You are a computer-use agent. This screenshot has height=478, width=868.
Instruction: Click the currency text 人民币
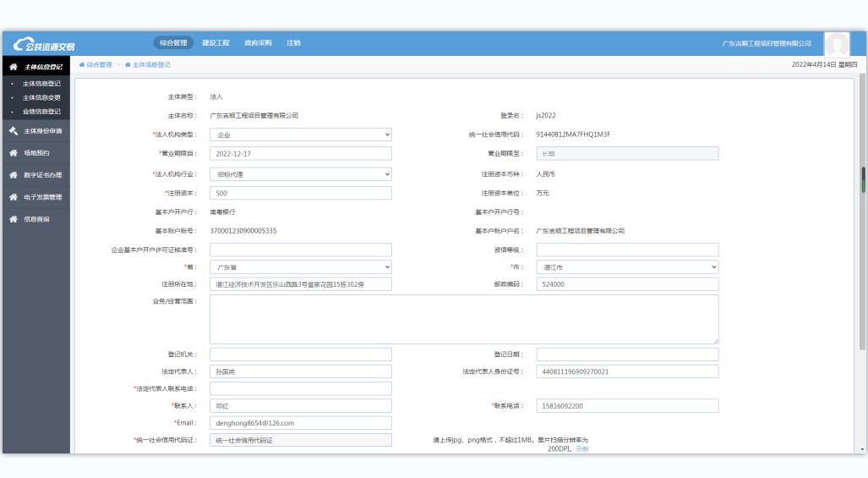(545, 174)
